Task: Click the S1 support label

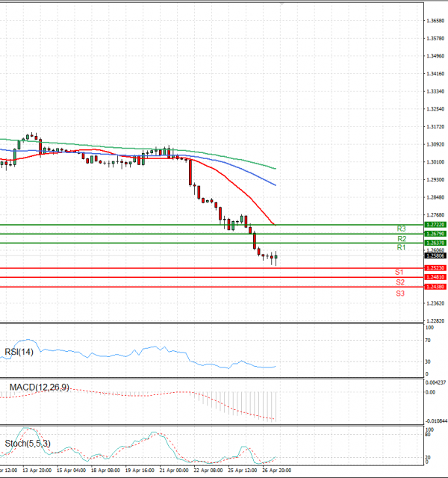Action: point(399,272)
